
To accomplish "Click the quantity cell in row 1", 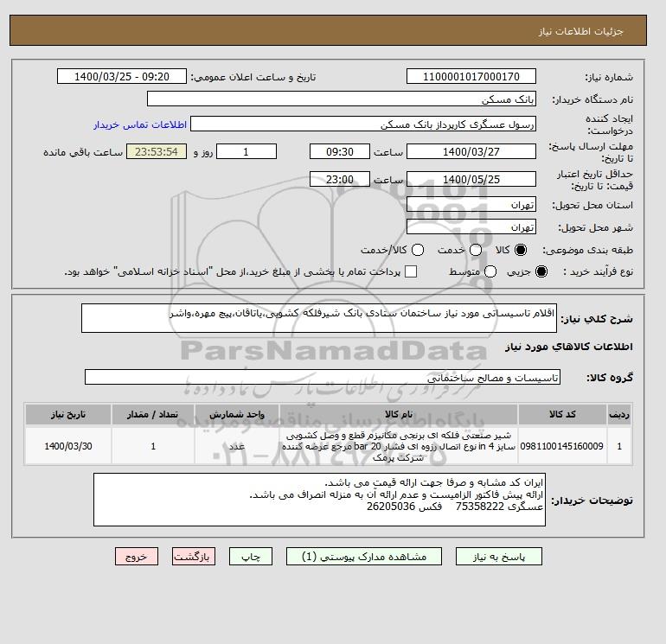I will pos(153,446).
